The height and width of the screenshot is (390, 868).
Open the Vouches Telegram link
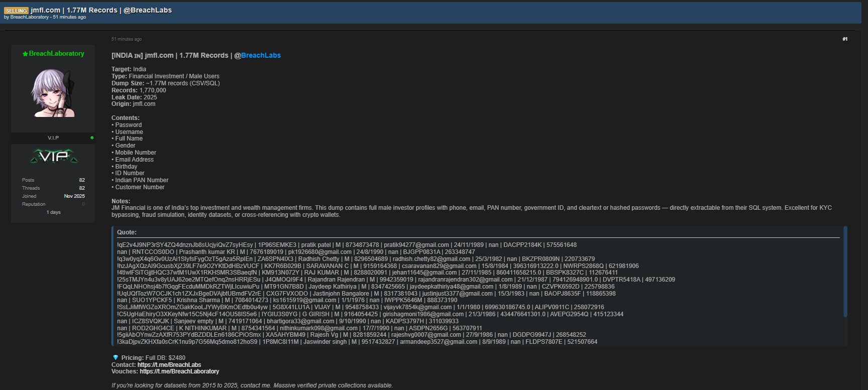coord(179,371)
